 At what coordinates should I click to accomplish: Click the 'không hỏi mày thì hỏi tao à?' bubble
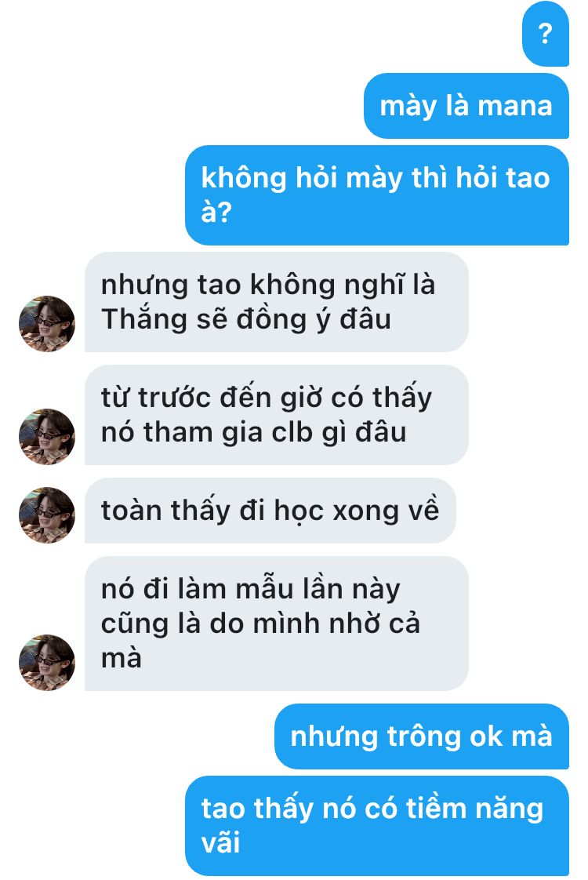[377, 195]
